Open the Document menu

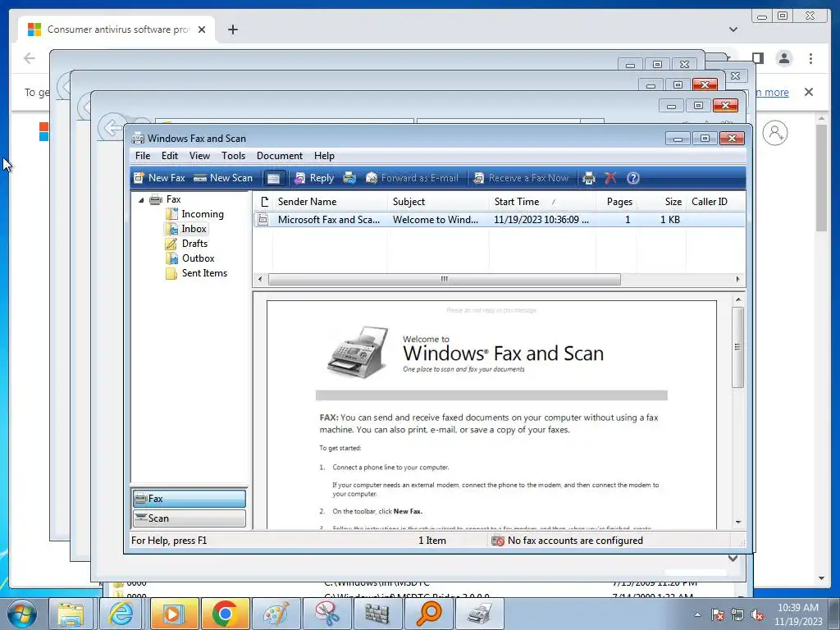point(279,156)
